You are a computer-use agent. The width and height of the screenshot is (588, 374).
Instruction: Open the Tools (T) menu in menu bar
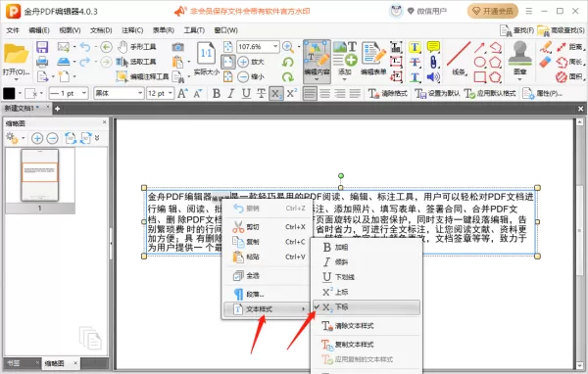(194, 30)
